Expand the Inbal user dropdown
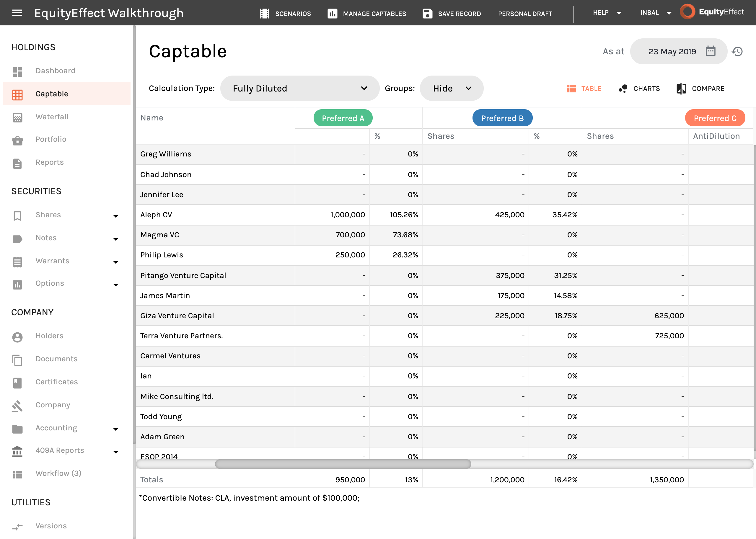756x539 pixels. pyautogui.click(x=669, y=13)
